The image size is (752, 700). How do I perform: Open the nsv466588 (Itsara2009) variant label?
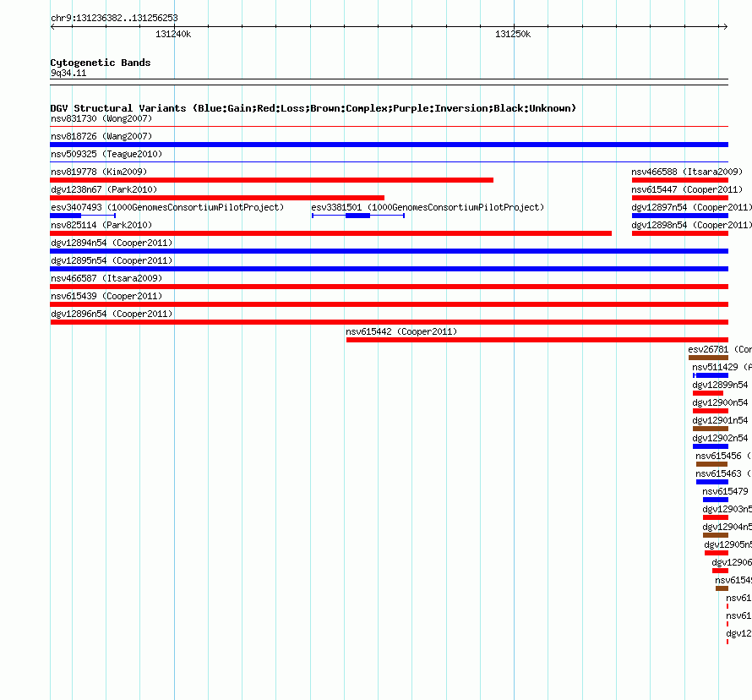tap(687, 172)
